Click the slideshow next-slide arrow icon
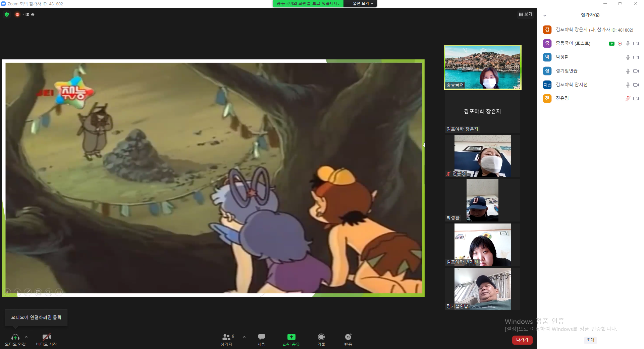Viewport: 644px width, 349px height. point(18,292)
